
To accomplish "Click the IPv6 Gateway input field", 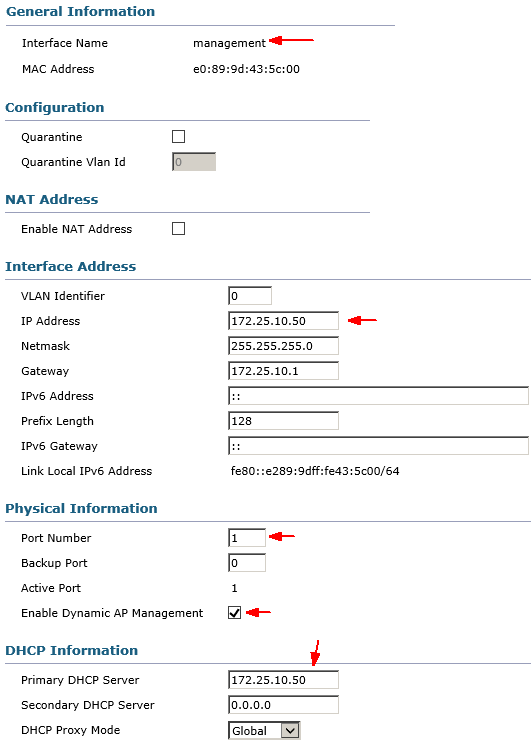I will [x=379, y=446].
